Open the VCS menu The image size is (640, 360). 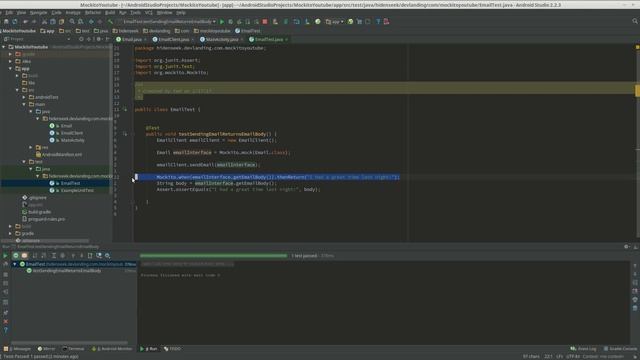click(x=149, y=13)
